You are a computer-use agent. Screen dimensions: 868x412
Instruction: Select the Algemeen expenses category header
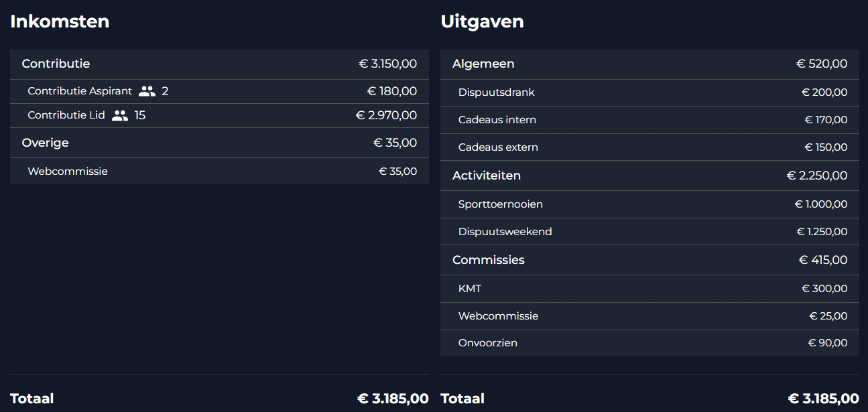(x=649, y=64)
